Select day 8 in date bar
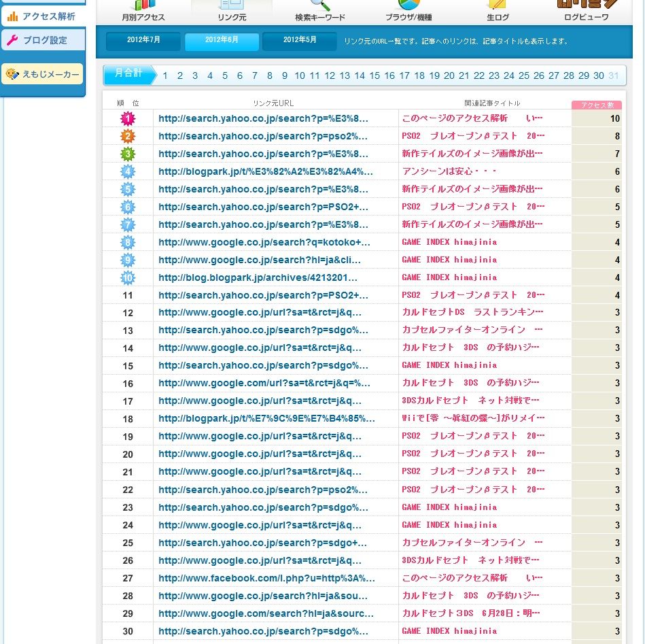This screenshot has height=644, width=645. point(269,75)
